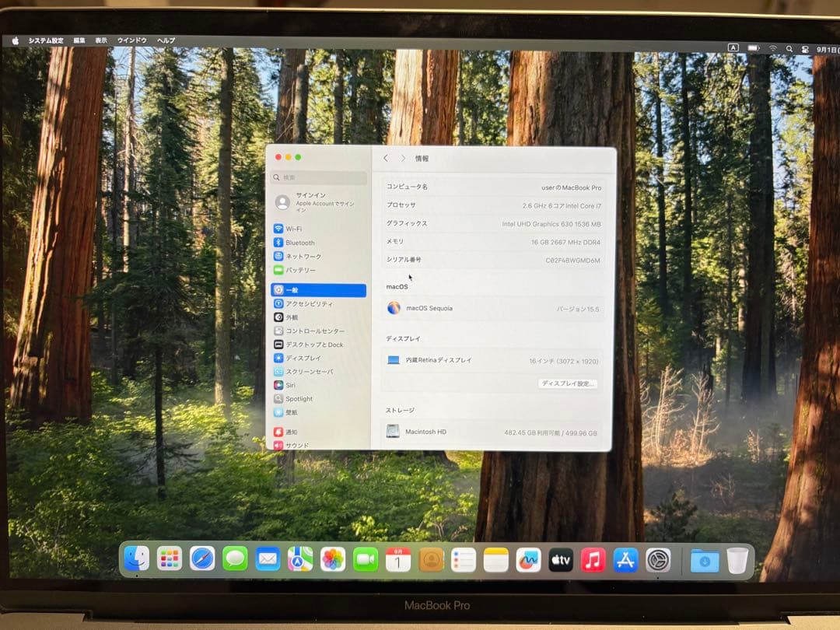Click the Wi-Fi menu bar icon
The width and height of the screenshot is (840, 630).
pyautogui.click(x=773, y=49)
